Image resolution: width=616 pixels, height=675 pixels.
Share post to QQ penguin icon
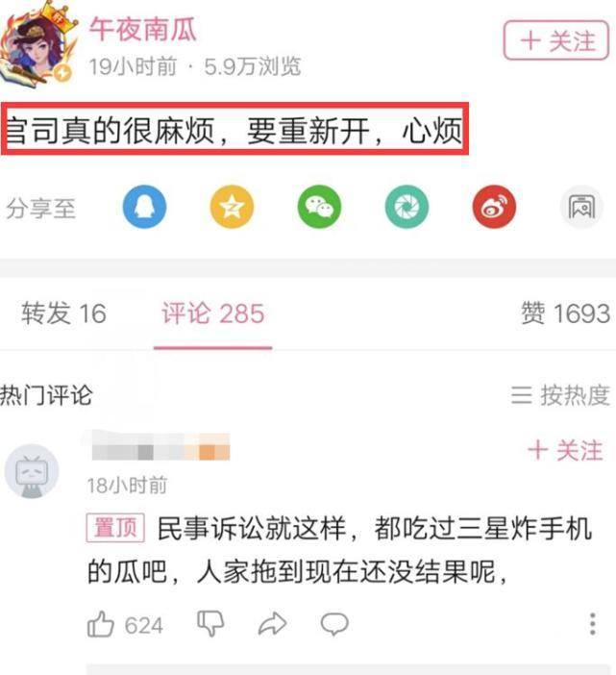(x=144, y=207)
